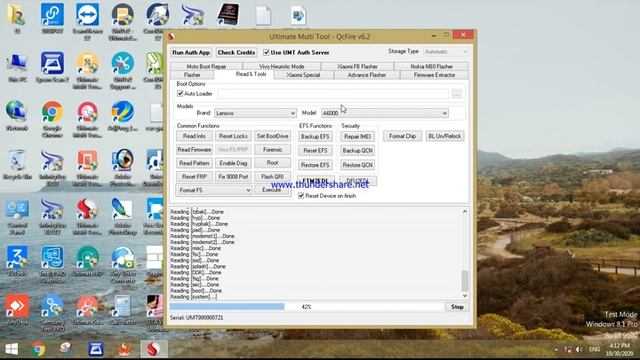Open the Xiaomi Special tab
640x360 pixels.
pyautogui.click(x=303, y=75)
